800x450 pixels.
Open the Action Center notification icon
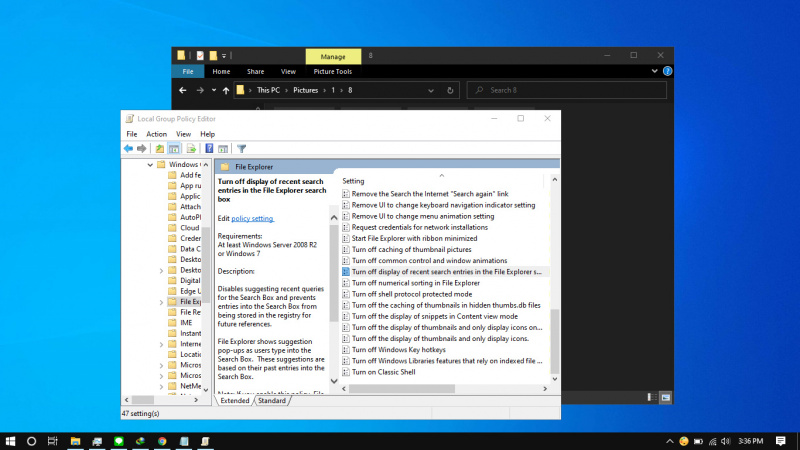tap(781, 441)
